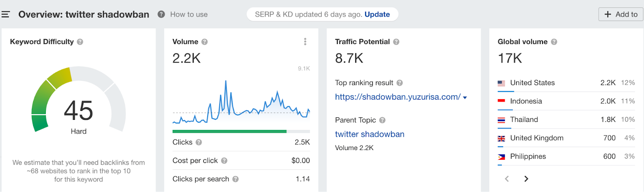
Task: Select the Thailand country name
Action: 524,119
